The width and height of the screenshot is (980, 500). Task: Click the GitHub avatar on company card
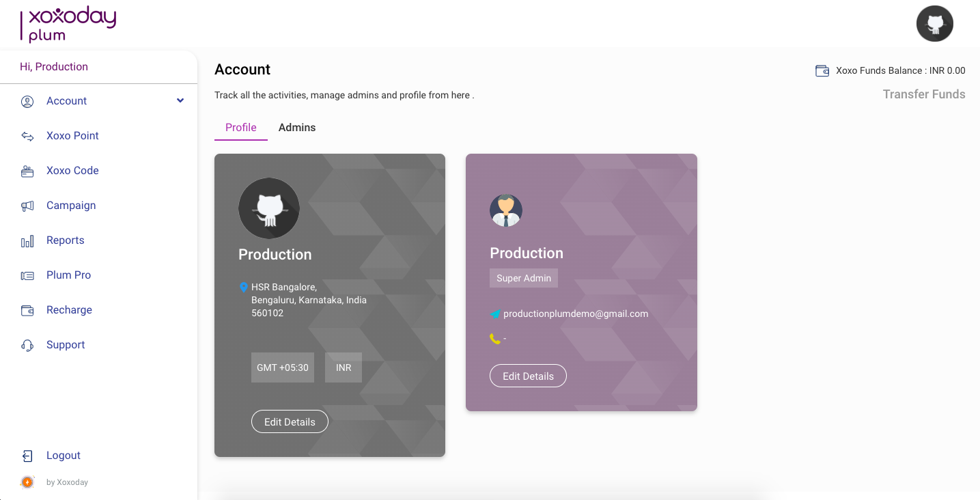tap(269, 208)
